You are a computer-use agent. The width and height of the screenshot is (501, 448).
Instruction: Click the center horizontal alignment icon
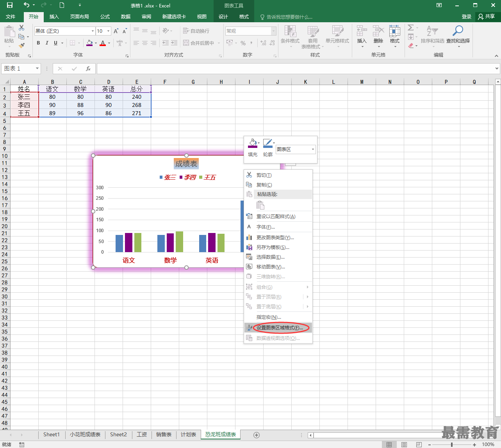pos(145,43)
